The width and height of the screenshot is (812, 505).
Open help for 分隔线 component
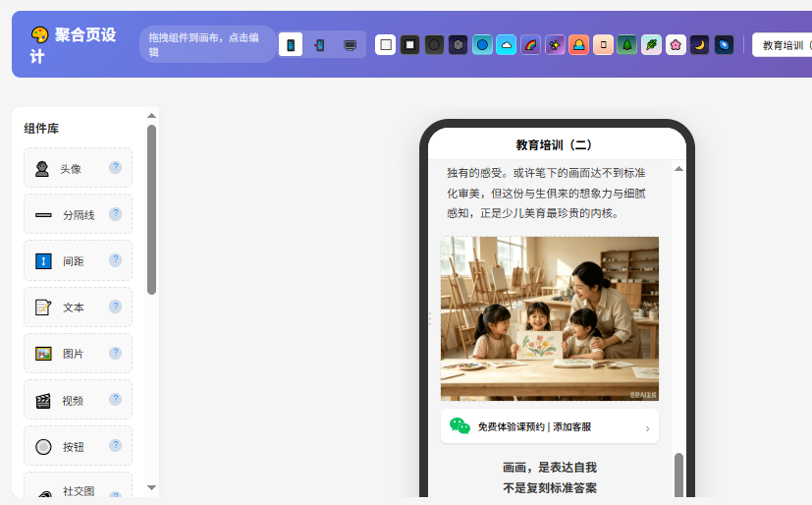pyautogui.click(x=116, y=213)
